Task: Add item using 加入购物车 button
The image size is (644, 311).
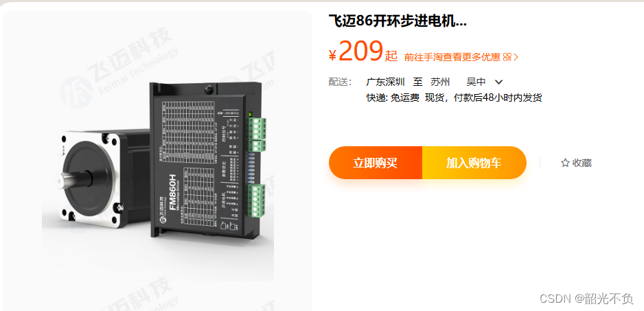Action: [x=474, y=163]
